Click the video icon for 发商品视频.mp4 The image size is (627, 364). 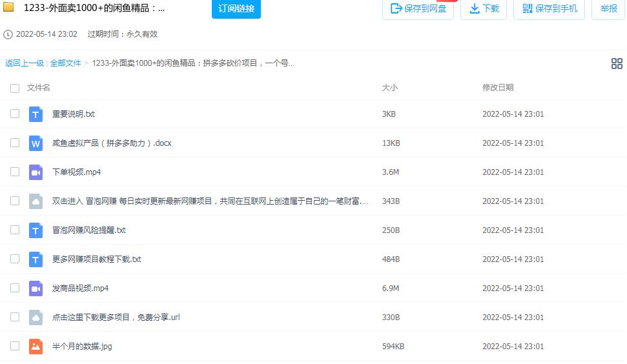coord(36,288)
